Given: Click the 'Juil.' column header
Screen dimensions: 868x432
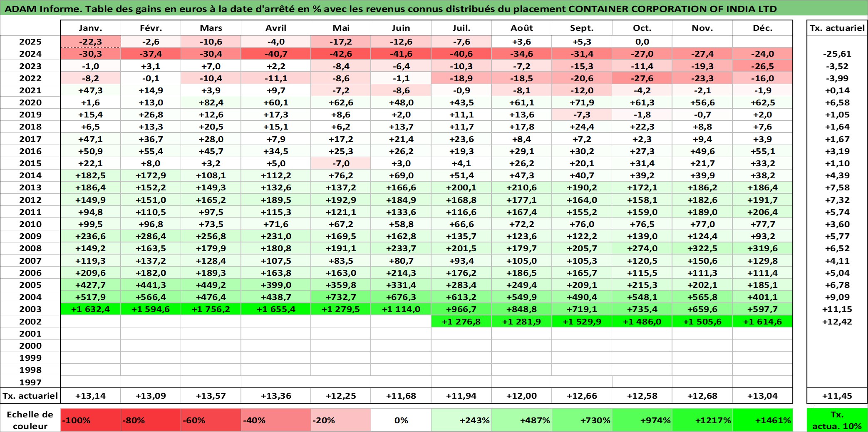Looking at the screenshot, I should 461,28.
